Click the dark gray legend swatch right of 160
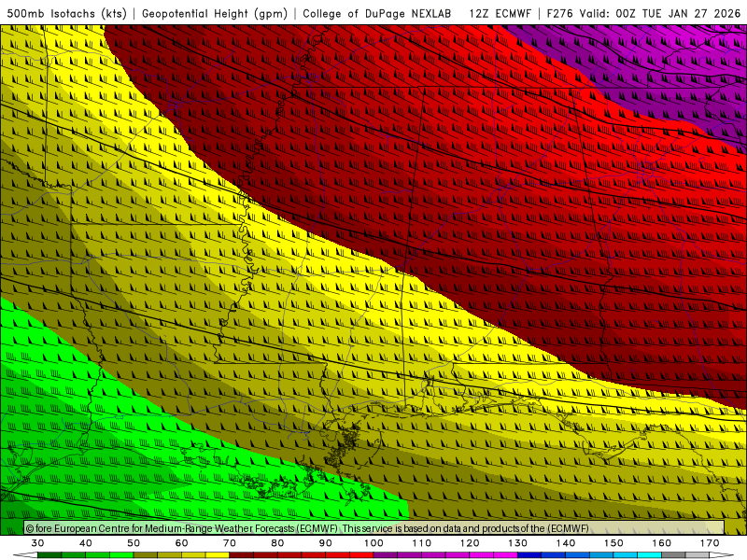The width and height of the screenshot is (747, 560). [x=673, y=555]
